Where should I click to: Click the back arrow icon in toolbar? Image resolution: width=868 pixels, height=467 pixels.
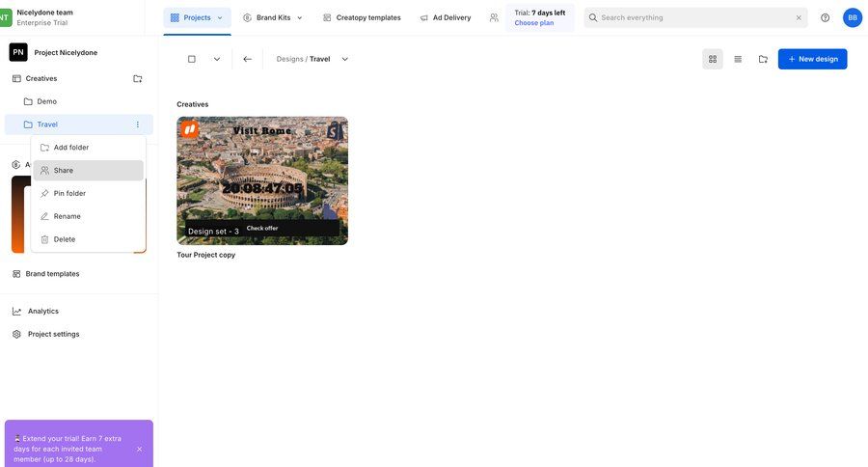[x=247, y=59]
